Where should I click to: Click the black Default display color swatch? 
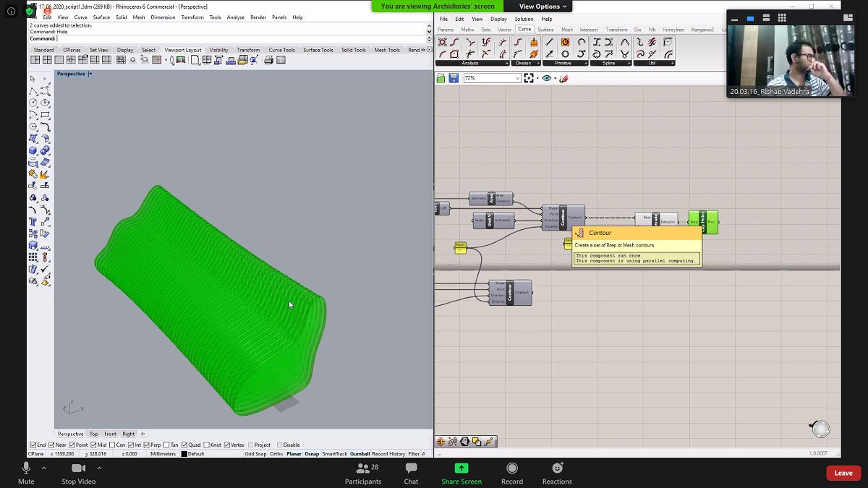[183, 453]
